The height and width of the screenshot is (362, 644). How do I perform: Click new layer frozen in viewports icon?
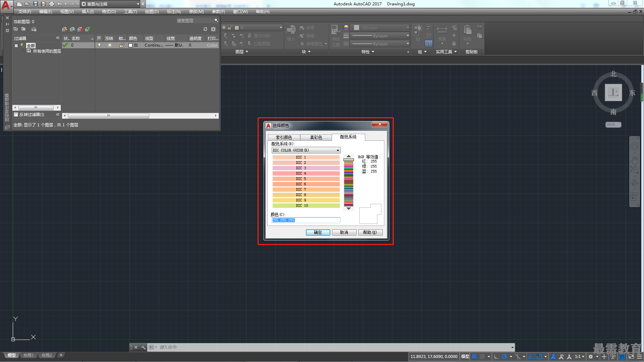[x=72, y=29]
